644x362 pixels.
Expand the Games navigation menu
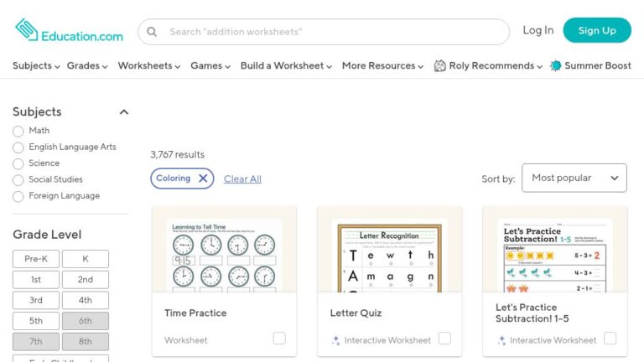pos(210,65)
